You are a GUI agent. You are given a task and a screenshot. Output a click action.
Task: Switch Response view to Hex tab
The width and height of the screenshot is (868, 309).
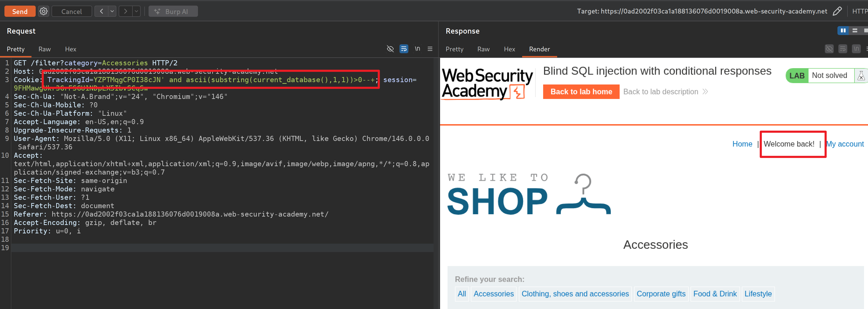coord(509,49)
